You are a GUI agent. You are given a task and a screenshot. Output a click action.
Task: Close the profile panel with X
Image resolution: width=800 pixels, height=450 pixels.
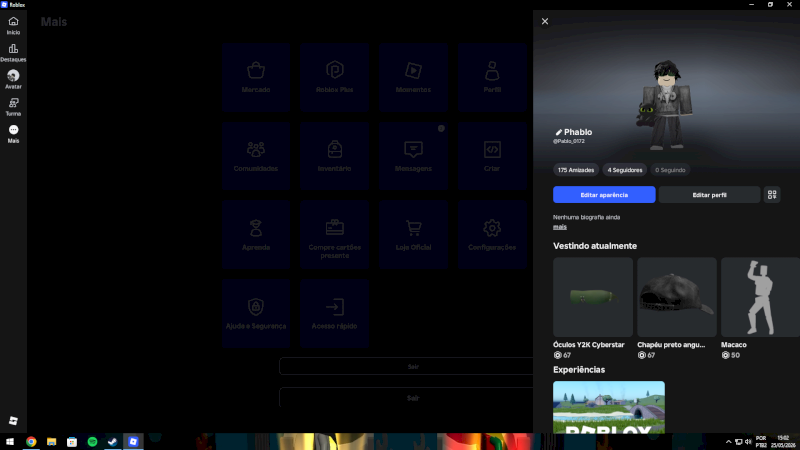click(545, 21)
